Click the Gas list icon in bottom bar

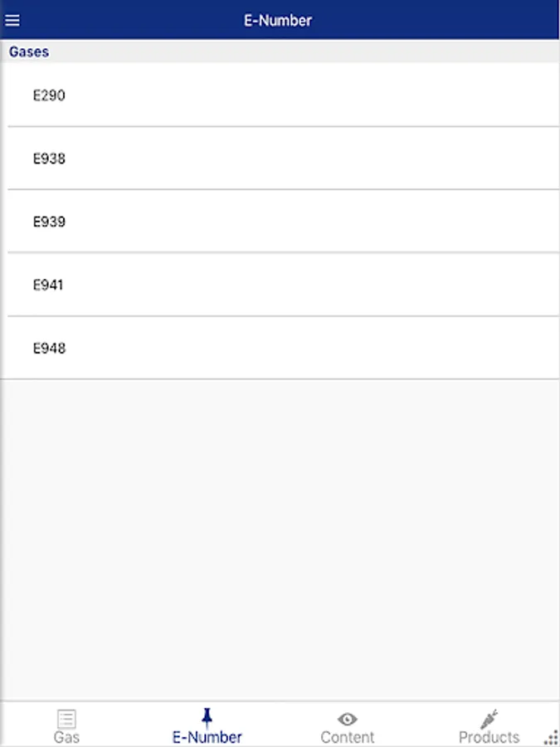[66, 719]
